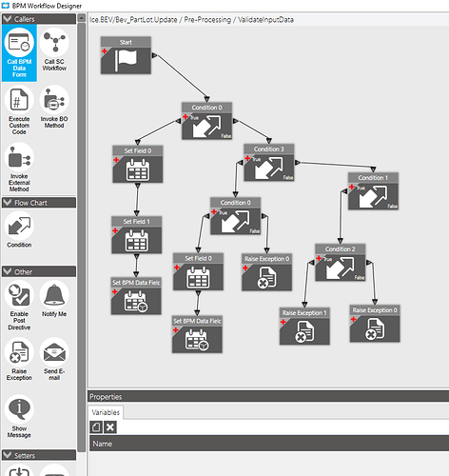Select Raise Exception 0 node beside Set Field 0
This screenshot has width=449, height=476.
tap(266, 272)
